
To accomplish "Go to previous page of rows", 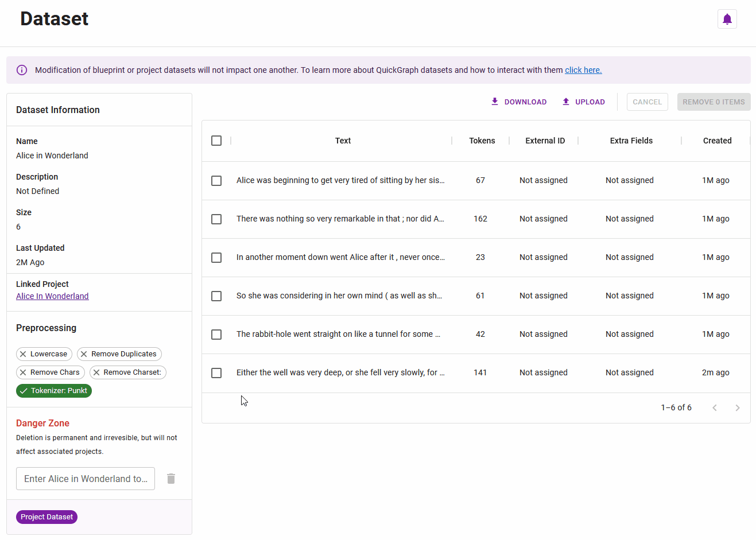I will [x=715, y=408].
